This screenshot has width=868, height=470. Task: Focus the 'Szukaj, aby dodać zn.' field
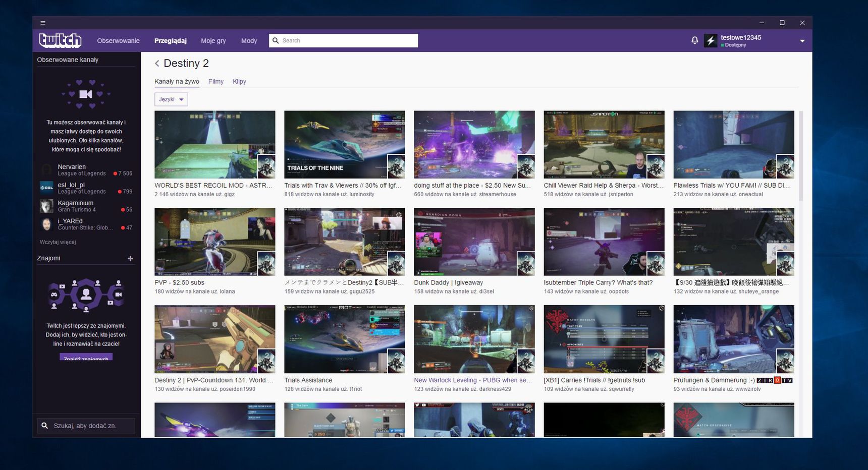[86, 426]
